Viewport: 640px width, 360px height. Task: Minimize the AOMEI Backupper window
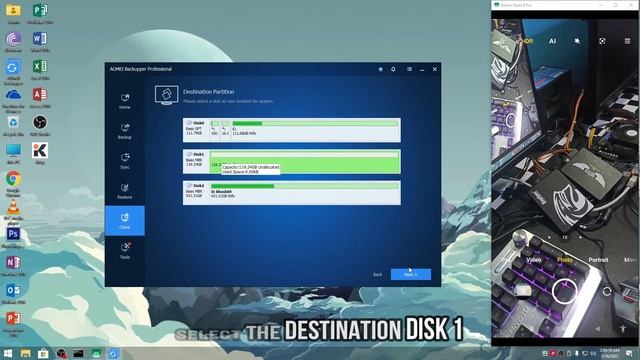coord(422,69)
